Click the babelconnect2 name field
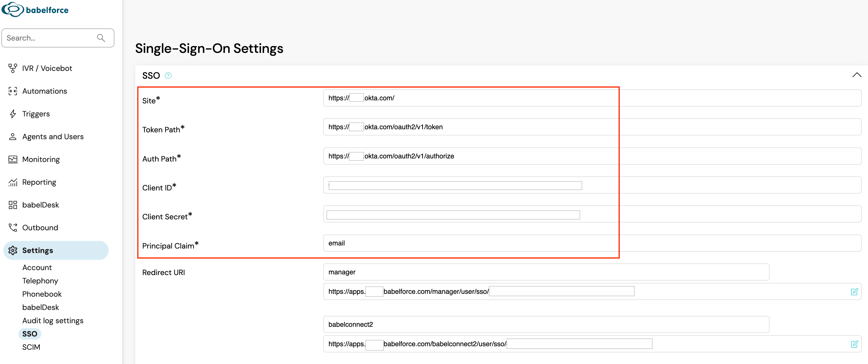This screenshot has height=364, width=868. click(546, 325)
